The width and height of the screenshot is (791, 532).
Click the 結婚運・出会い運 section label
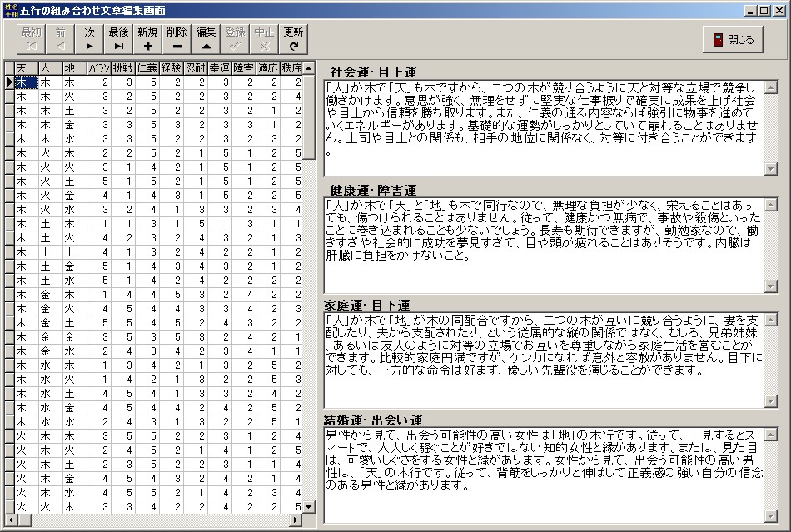tap(373, 420)
